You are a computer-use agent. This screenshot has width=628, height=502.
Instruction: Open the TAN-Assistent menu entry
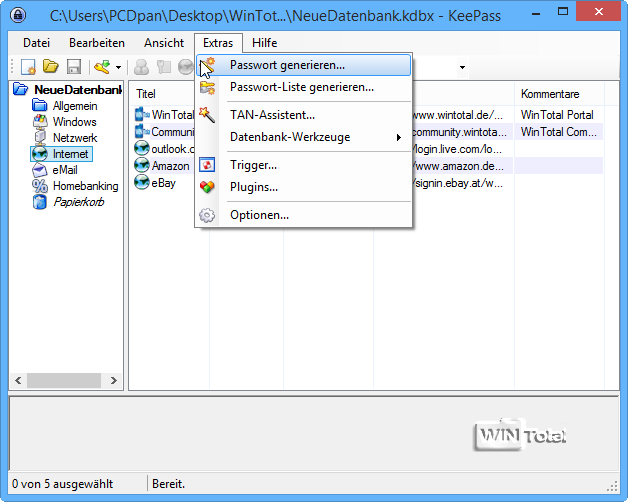coord(304,115)
